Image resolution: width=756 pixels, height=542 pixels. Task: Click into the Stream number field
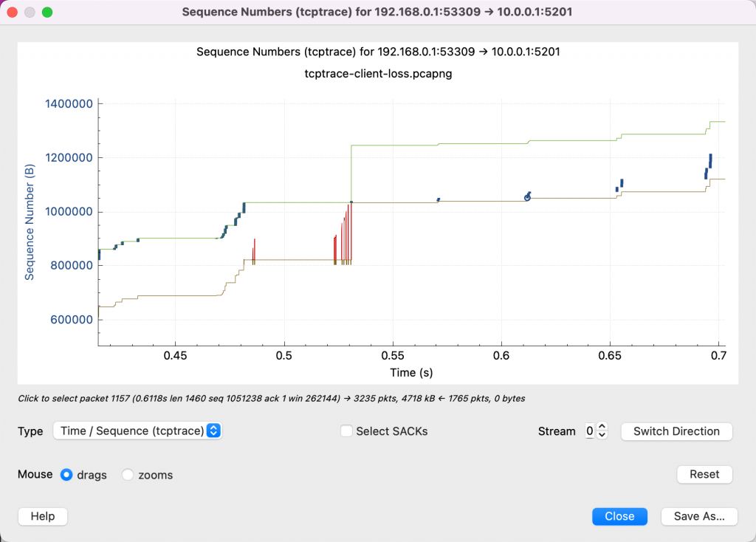[x=590, y=431]
